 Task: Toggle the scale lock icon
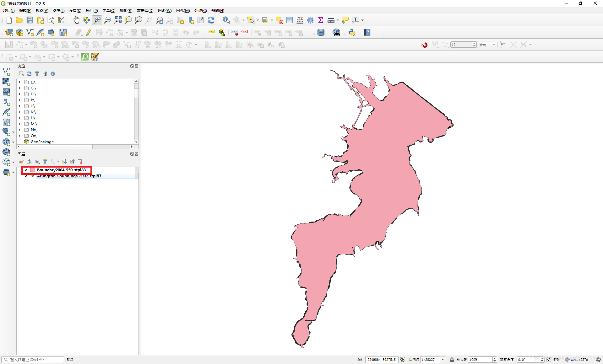point(452,360)
